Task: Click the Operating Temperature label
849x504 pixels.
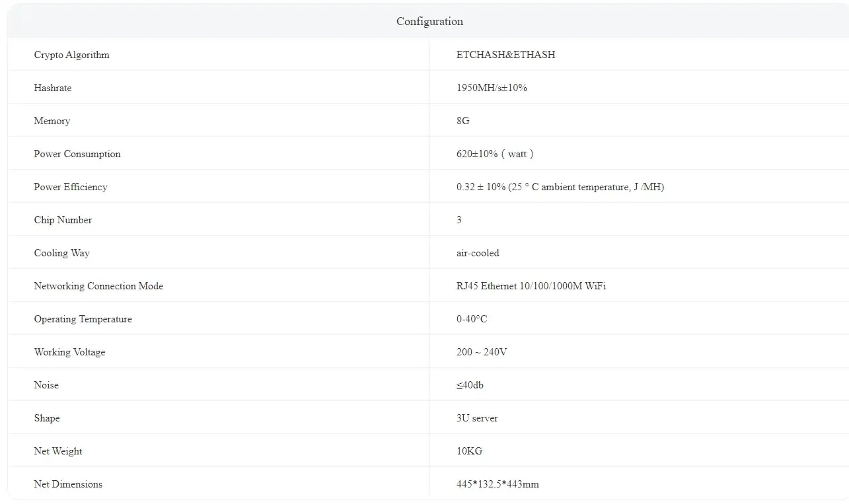Action: click(x=83, y=319)
